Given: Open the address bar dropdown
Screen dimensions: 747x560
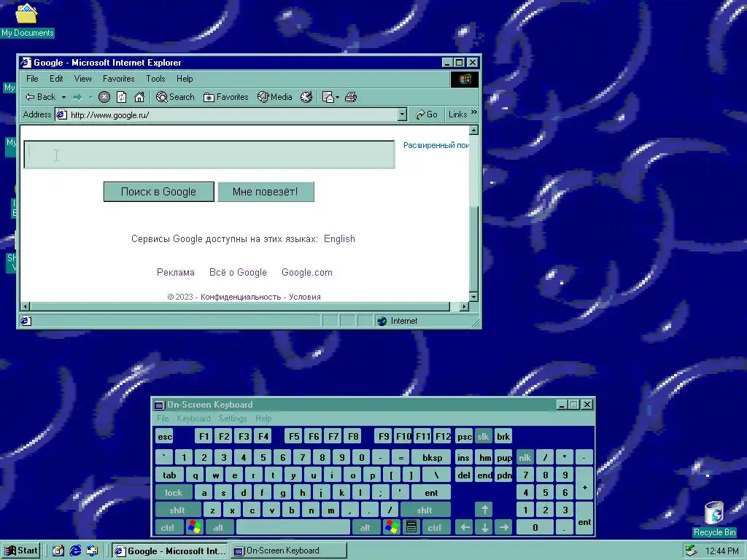Looking at the screenshot, I should tap(402, 114).
